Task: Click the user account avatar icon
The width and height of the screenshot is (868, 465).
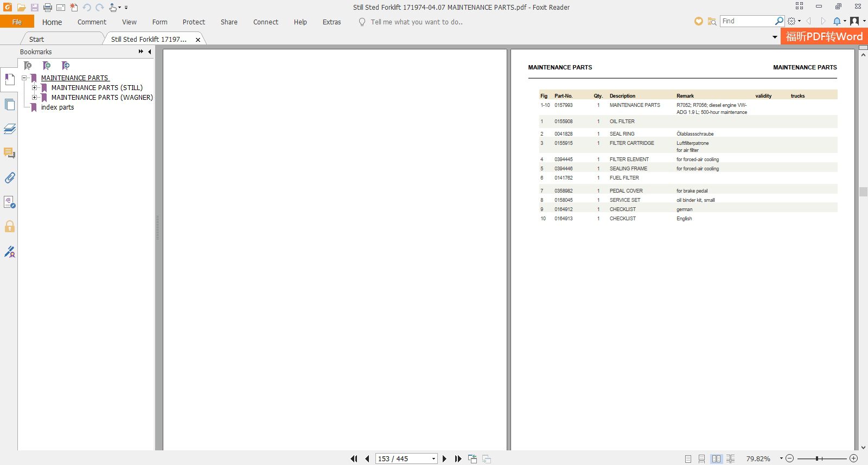Action: point(854,21)
